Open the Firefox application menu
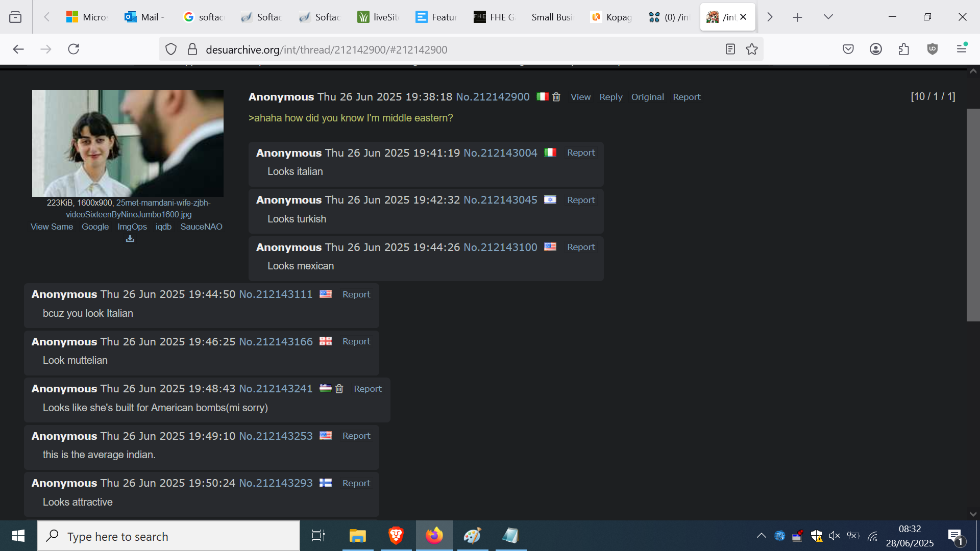The height and width of the screenshot is (551, 980). tap(962, 48)
